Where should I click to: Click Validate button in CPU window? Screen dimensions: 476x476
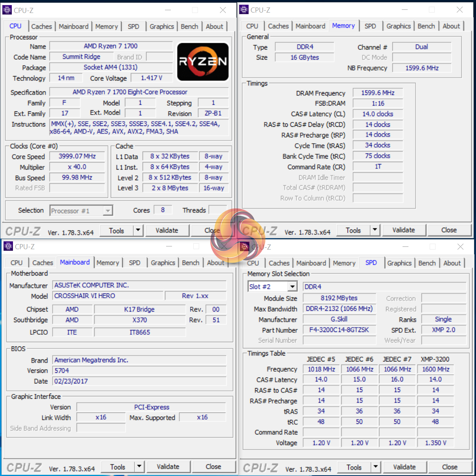click(x=167, y=230)
